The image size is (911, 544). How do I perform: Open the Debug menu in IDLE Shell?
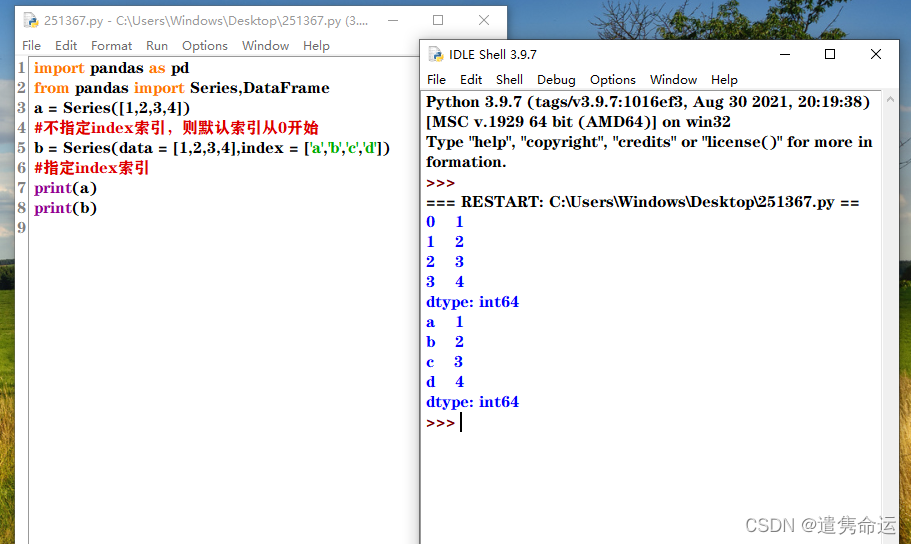coord(556,80)
